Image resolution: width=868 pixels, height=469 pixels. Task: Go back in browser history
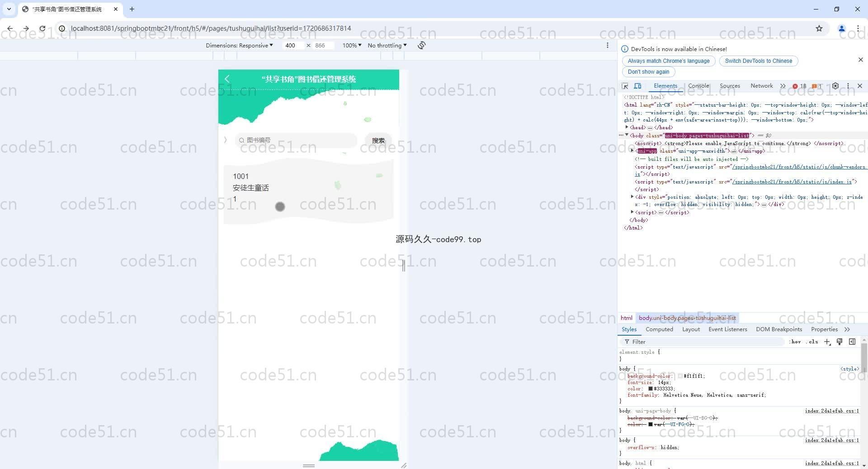(10, 28)
